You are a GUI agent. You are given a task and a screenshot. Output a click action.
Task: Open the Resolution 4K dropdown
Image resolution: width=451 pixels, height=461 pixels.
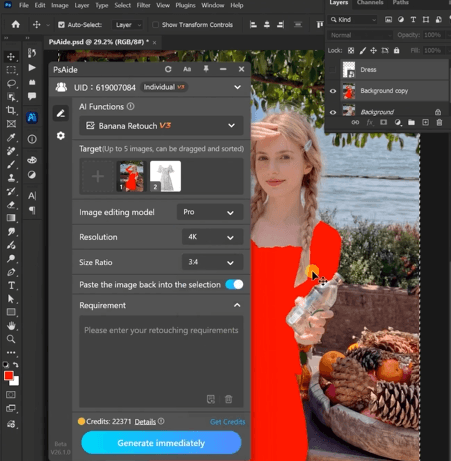pyautogui.click(x=212, y=237)
